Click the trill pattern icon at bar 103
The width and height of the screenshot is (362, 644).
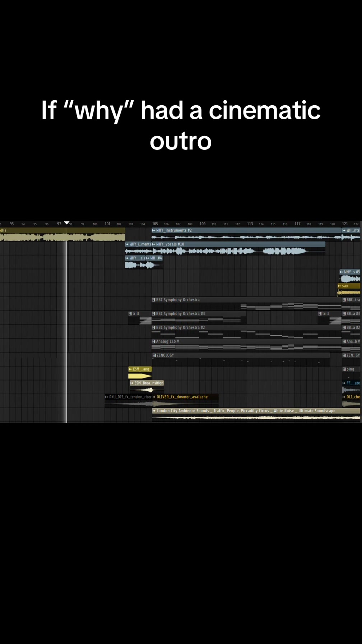point(130,314)
